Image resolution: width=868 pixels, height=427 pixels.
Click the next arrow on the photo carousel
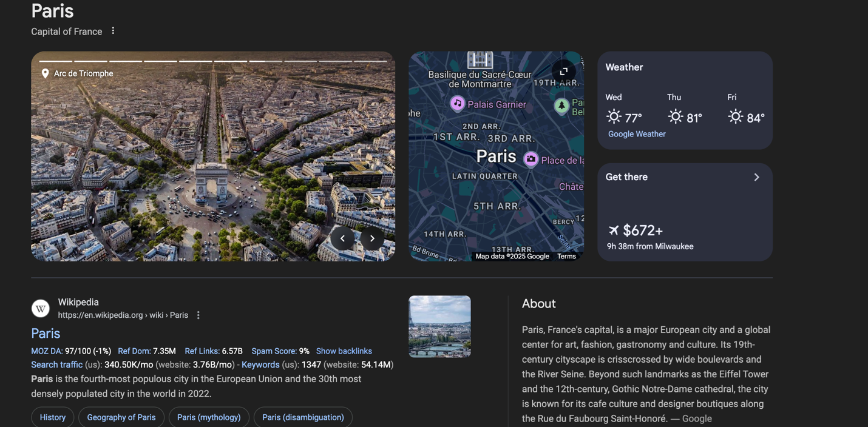click(372, 238)
